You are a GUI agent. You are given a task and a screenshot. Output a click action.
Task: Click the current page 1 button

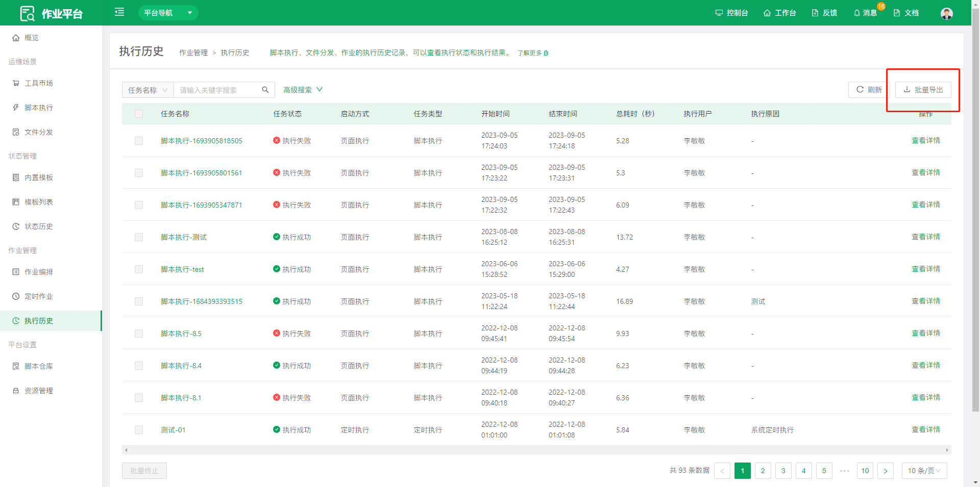tap(743, 471)
